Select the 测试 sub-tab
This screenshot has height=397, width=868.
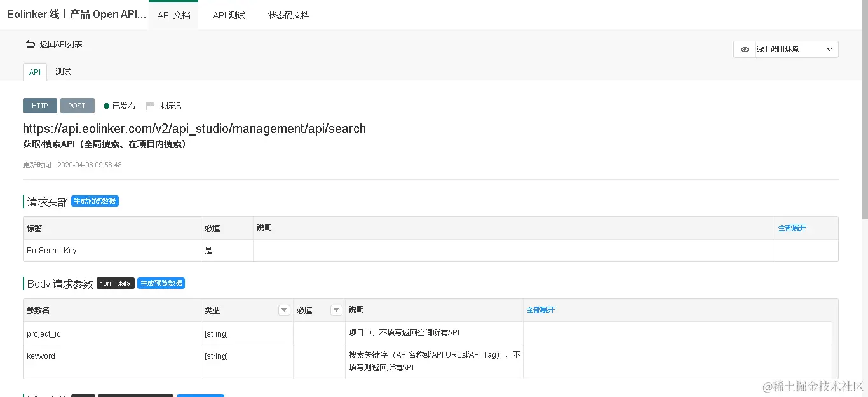pos(64,72)
